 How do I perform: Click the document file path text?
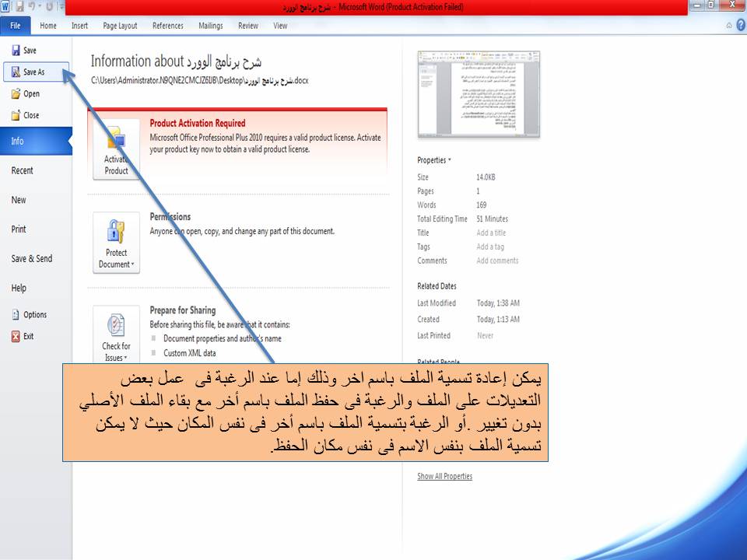pyautogui.click(x=200, y=80)
